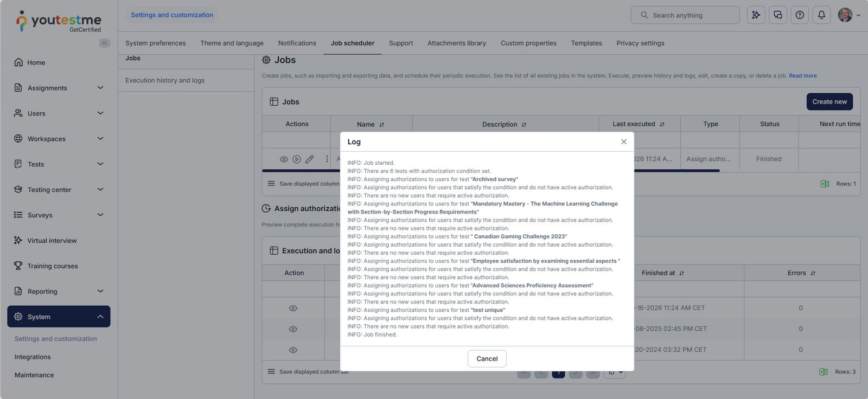View log of third execution history row
The image size is (868, 399).
point(293,350)
